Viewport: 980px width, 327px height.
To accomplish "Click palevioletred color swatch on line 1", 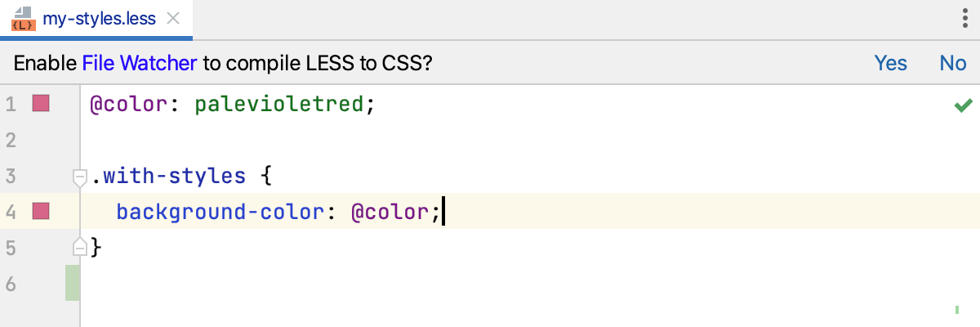I will tap(41, 104).
